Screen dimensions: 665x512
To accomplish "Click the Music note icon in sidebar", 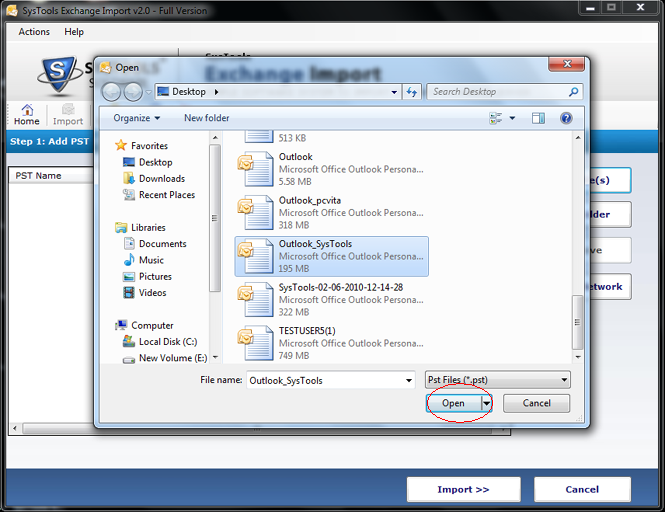I will 129,260.
